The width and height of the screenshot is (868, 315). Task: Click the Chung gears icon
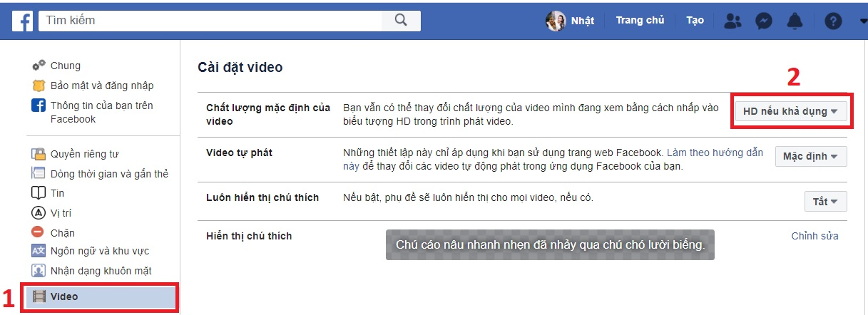click(39, 66)
